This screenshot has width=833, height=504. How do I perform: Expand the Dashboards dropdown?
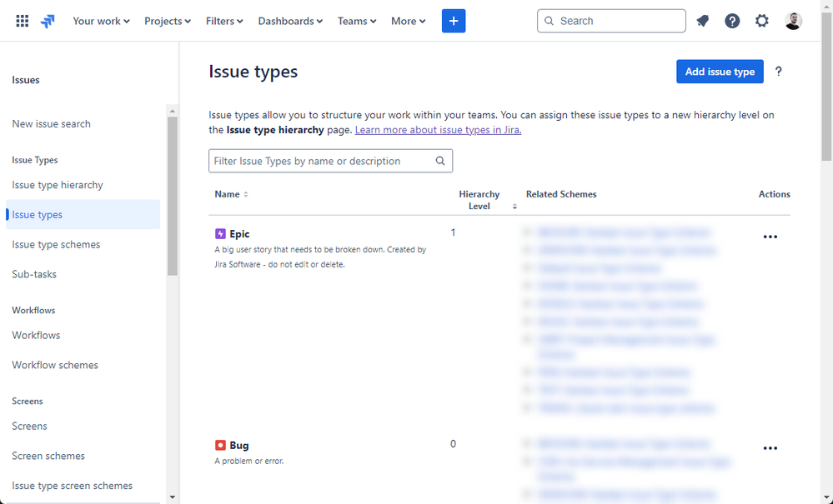[x=290, y=21]
